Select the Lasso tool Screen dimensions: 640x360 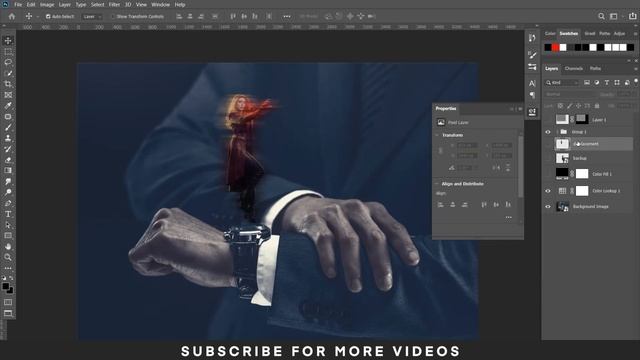coord(8,62)
